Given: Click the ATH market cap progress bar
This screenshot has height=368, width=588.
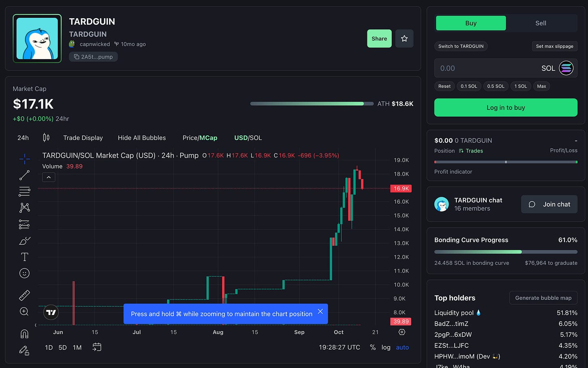Looking at the screenshot, I should [312, 104].
